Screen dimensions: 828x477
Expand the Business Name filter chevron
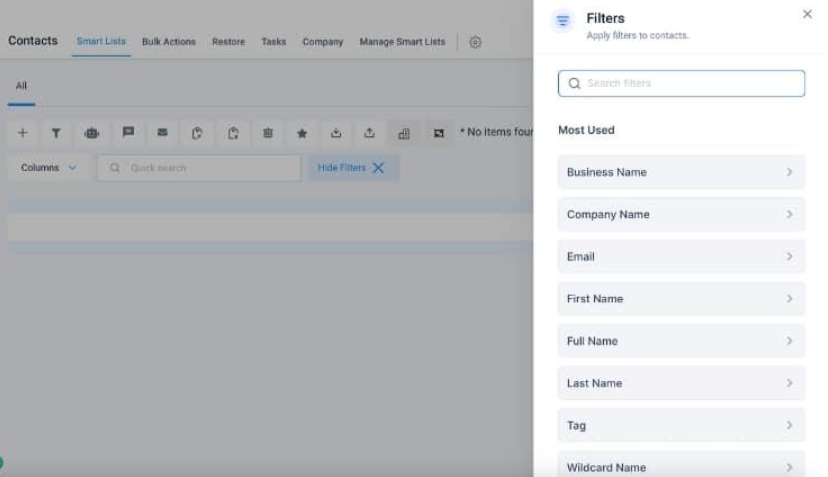[x=789, y=172]
